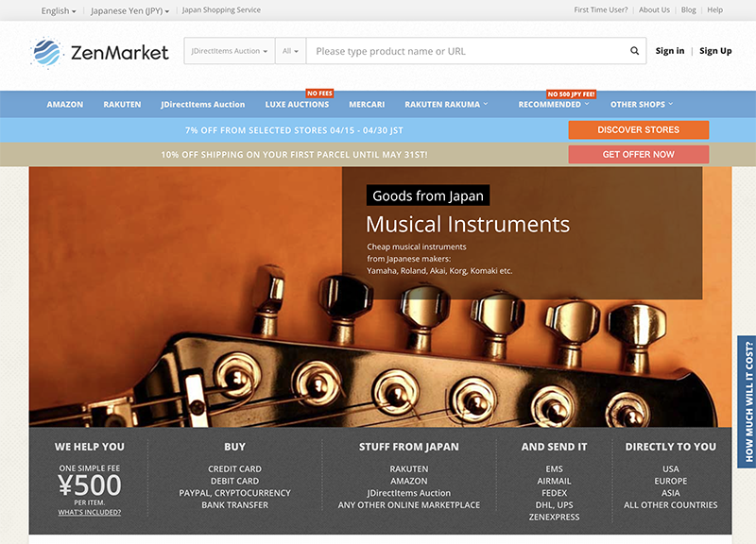Click the search magnifier icon
Screen dimensions: 756x544
[634, 51]
